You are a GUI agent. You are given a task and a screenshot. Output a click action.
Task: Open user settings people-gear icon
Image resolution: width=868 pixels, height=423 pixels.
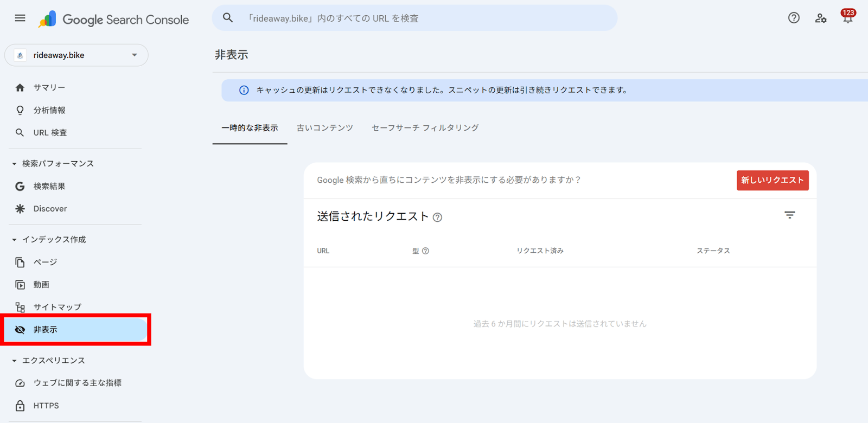(x=821, y=18)
